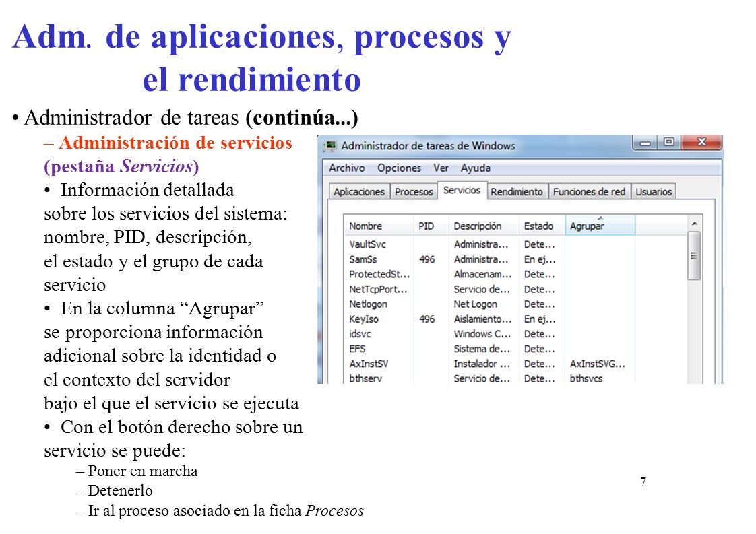Click 'Aislamiento...' description cell
The image size is (756, 534).
[x=482, y=319]
